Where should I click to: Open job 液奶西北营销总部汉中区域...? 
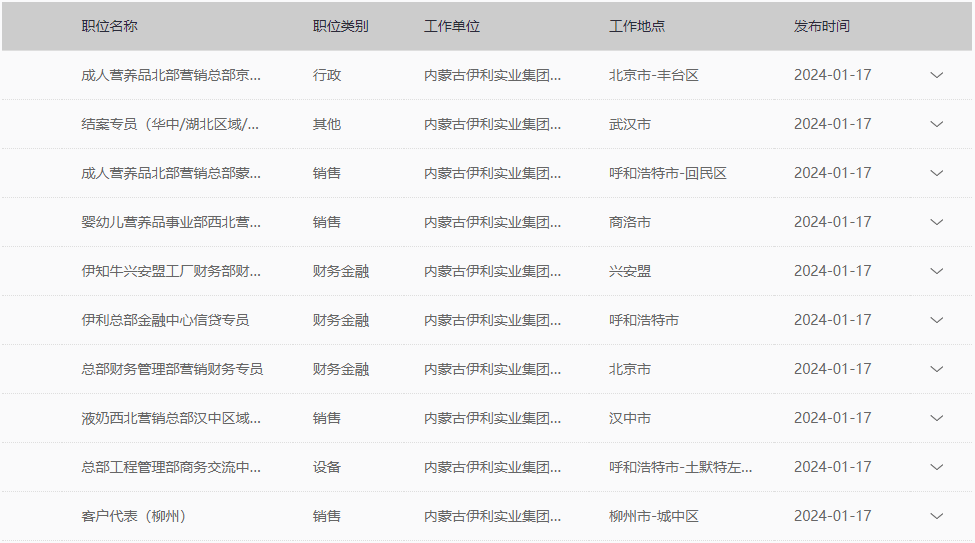pyautogui.click(x=171, y=418)
